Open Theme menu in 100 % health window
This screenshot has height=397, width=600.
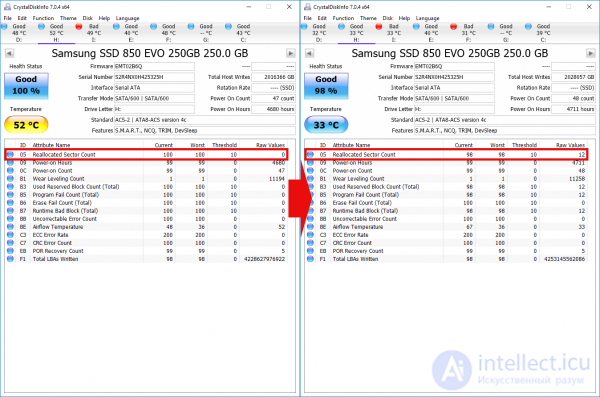68,18
